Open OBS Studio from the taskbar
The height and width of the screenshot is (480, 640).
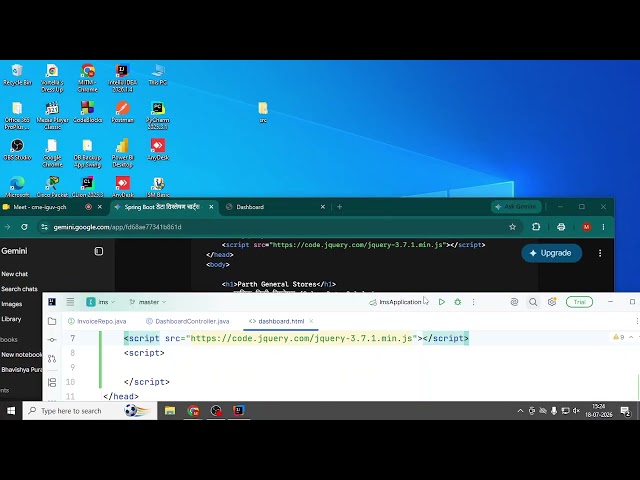tap(216, 411)
